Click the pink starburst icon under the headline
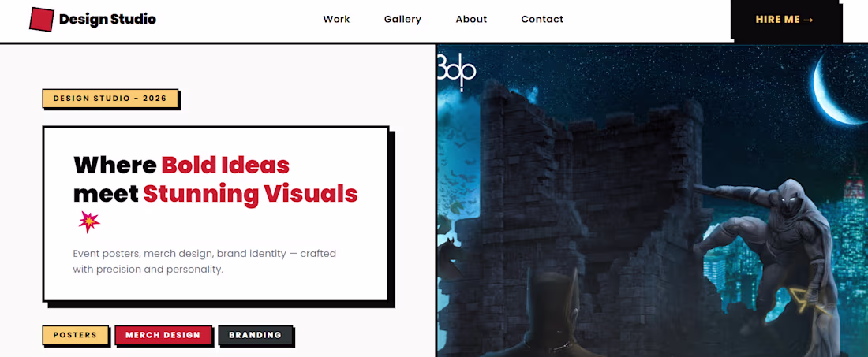Screen dimensions: 868x357 coord(88,221)
